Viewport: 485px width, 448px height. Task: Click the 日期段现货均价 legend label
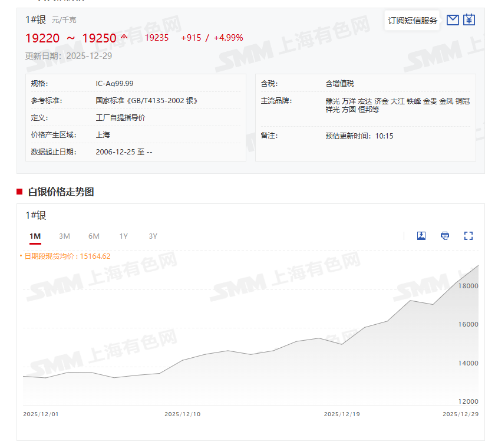click(65, 256)
